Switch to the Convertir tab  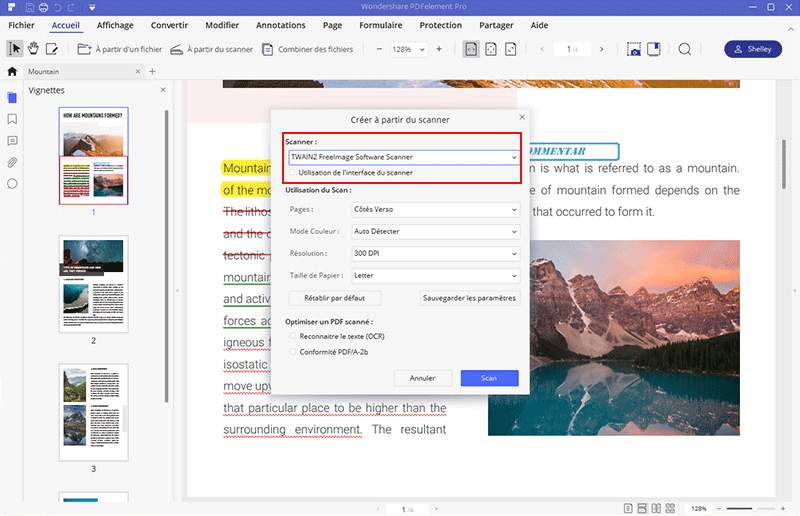(x=169, y=25)
